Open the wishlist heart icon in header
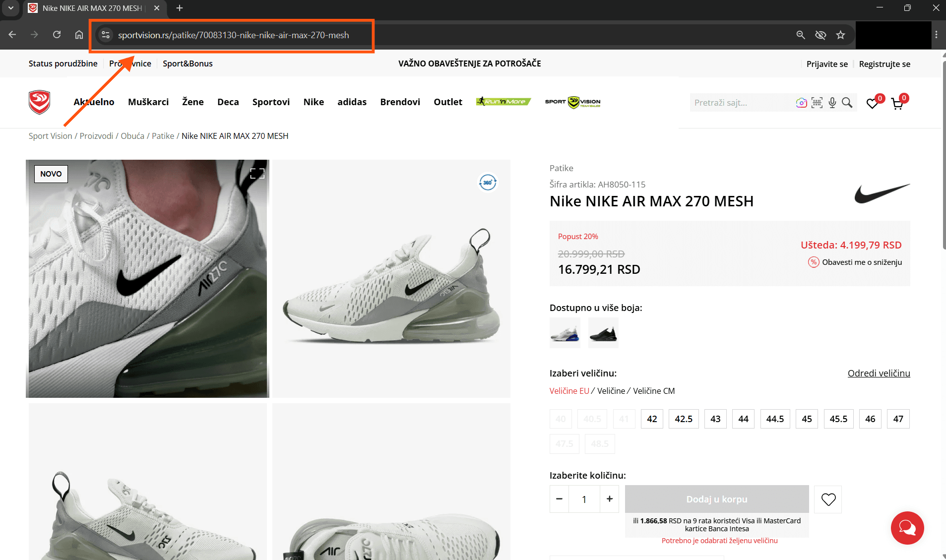 pyautogui.click(x=872, y=103)
